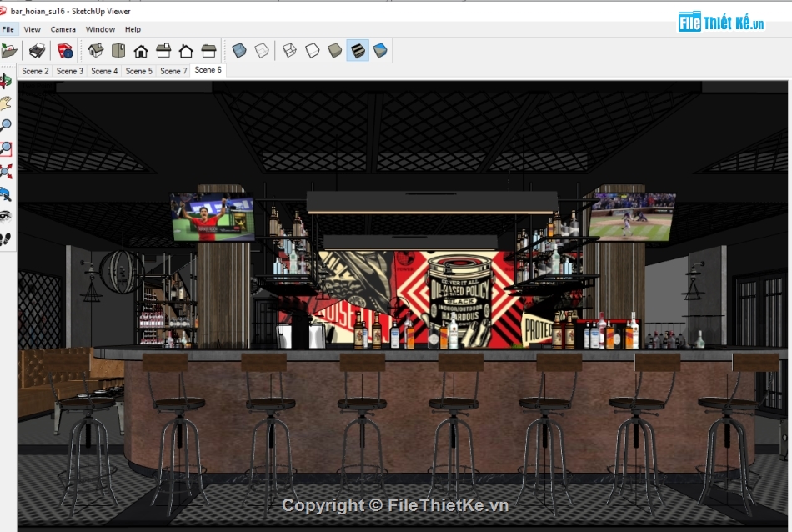Select Wireframe face style
Viewport: 792px width, 532px height.
pos(289,51)
